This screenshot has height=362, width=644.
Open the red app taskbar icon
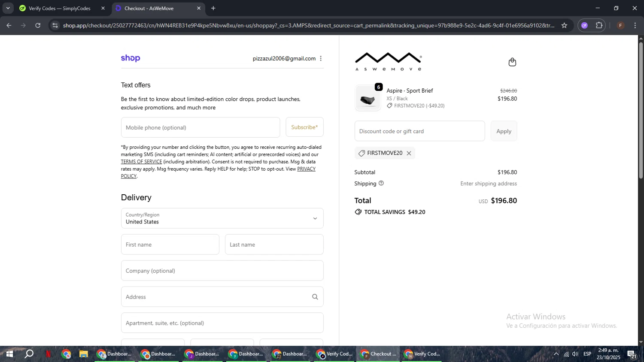(x=49, y=354)
